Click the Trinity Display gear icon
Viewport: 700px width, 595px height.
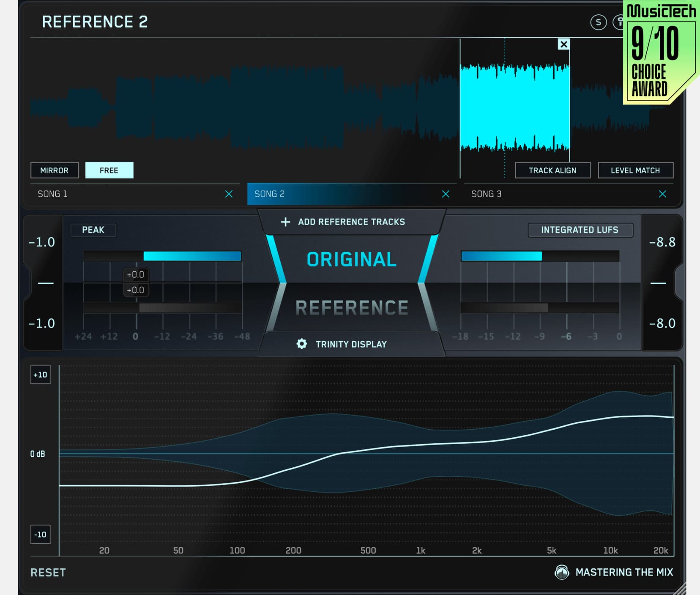click(x=301, y=344)
